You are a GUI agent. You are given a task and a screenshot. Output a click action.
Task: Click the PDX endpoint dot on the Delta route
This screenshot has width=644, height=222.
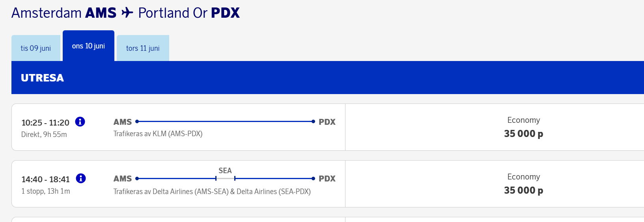tap(313, 178)
